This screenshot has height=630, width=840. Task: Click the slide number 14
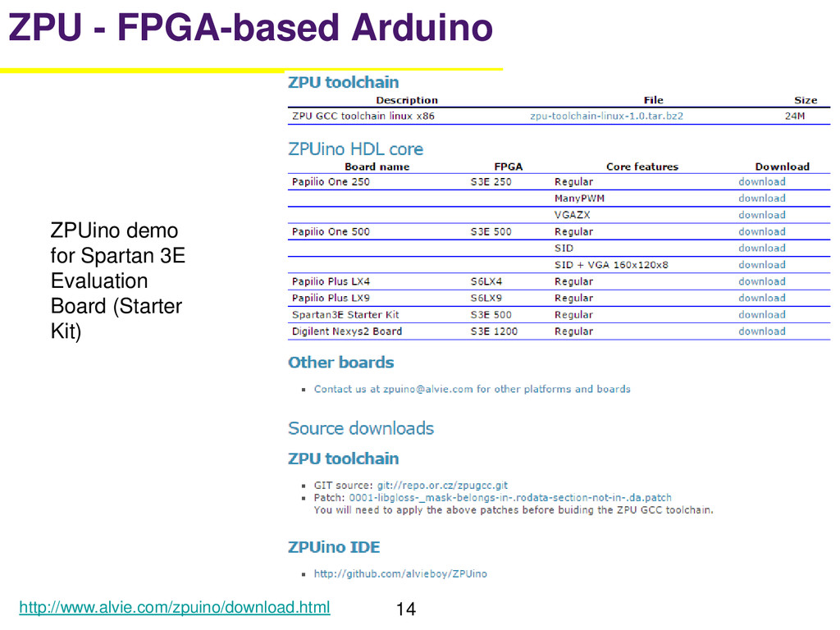pos(406,609)
